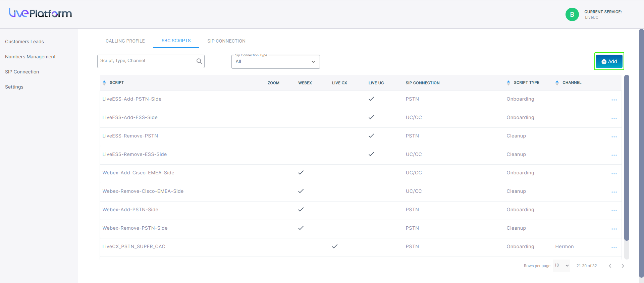Select the LiveESS-Add-PSTN-Side script name
This screenshot has width=644, height=283.
[x=132, y=99]
